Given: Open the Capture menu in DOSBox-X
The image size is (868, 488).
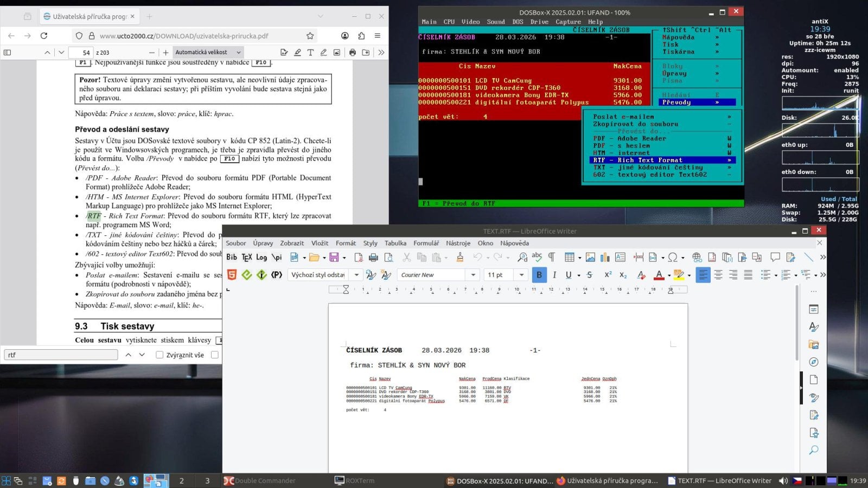Looking at the screenshot, I should coord(568,22).
